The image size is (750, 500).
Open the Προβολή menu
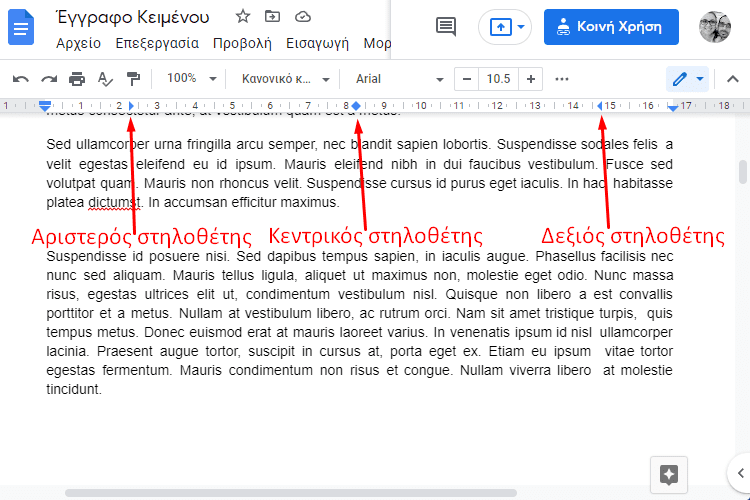[x=242, y=44]
